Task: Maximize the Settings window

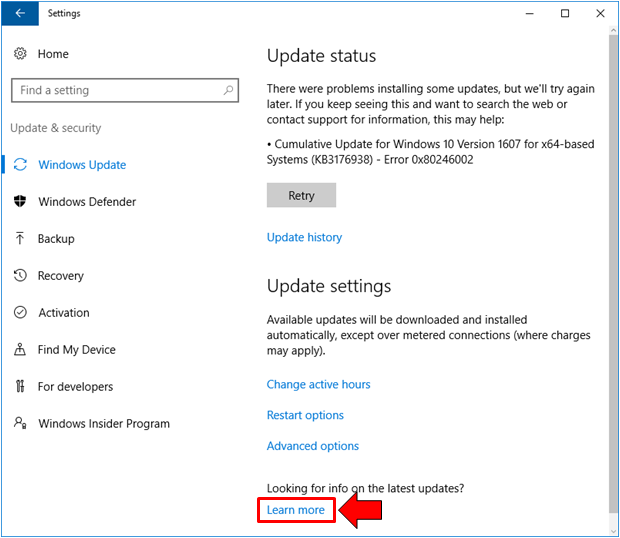Action: coord(565,13)
